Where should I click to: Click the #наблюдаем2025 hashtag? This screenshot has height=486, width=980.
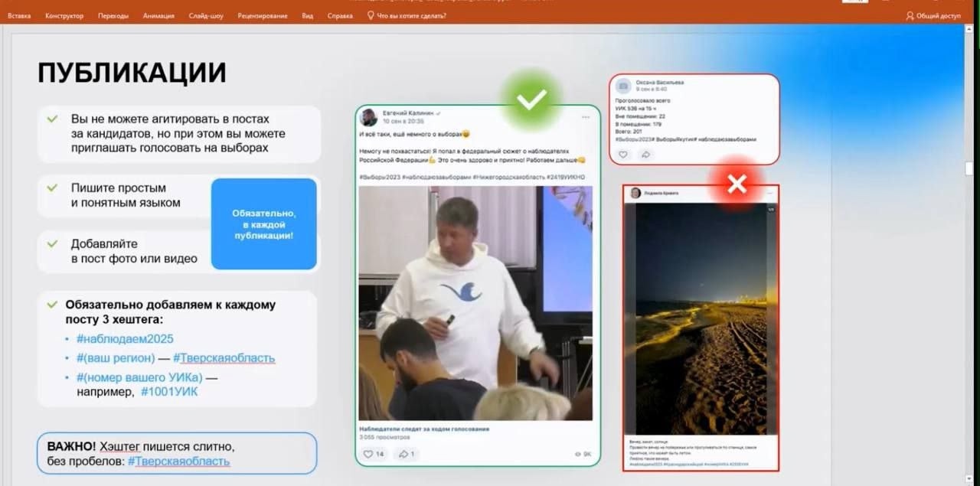click(x=125, y=339)
